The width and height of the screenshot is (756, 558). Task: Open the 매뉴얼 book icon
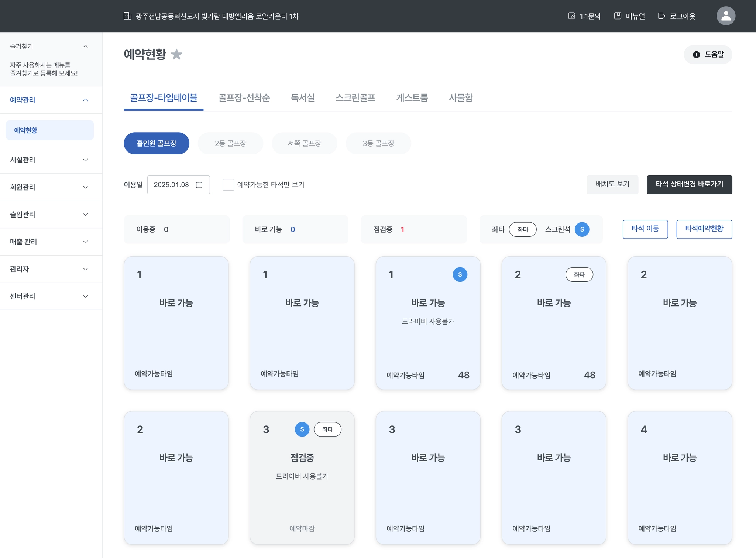coord(618,16)
